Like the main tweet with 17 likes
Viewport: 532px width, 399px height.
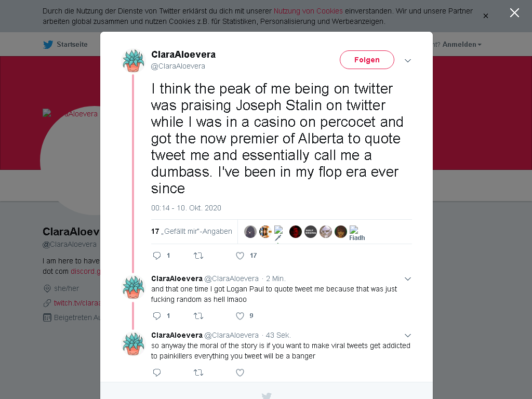pyautogui.click(x=240, y=256)
